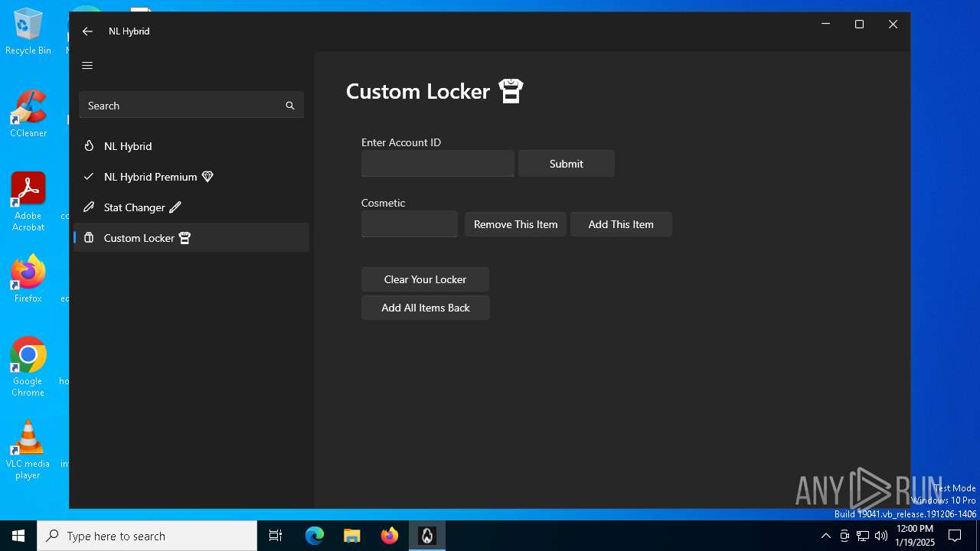980x551 pixels.
Task: Click Clear Your Locker button
Action: pos(425,279)
